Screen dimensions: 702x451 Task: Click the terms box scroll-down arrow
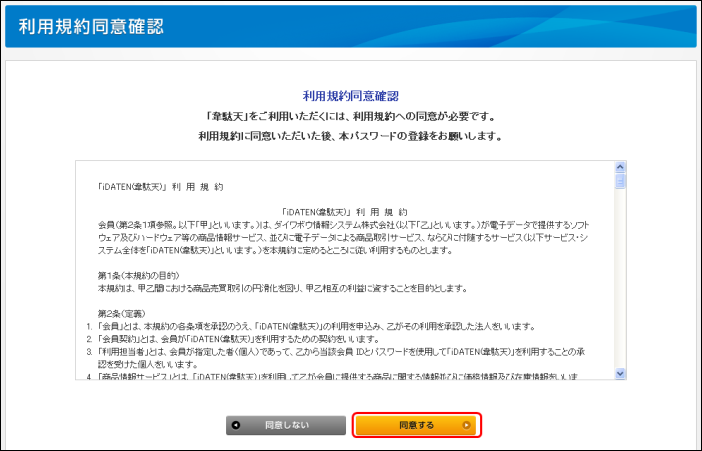pyautogui.click(x=620, y=373)
